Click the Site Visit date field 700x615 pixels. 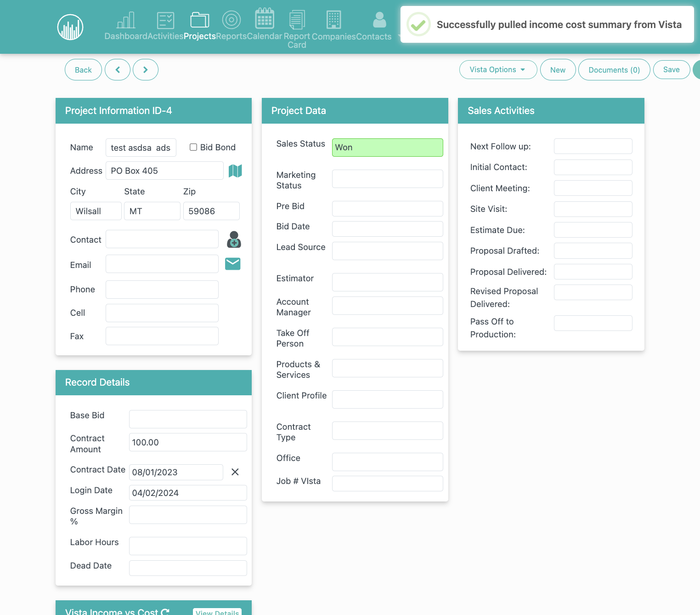pyautogui.click(x=593, y=209)
